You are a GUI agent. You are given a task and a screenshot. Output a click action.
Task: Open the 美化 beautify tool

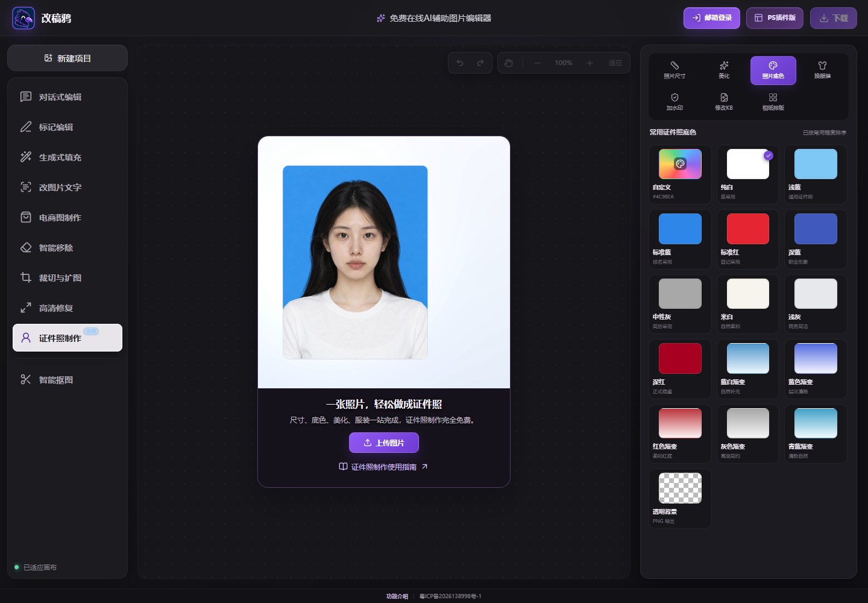coord(724,70)
